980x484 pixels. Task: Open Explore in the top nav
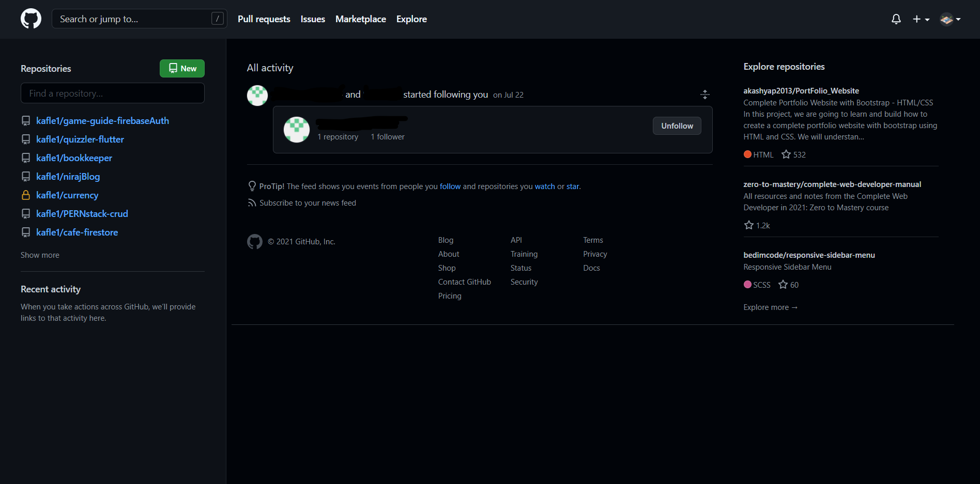(x=411, y=19)
